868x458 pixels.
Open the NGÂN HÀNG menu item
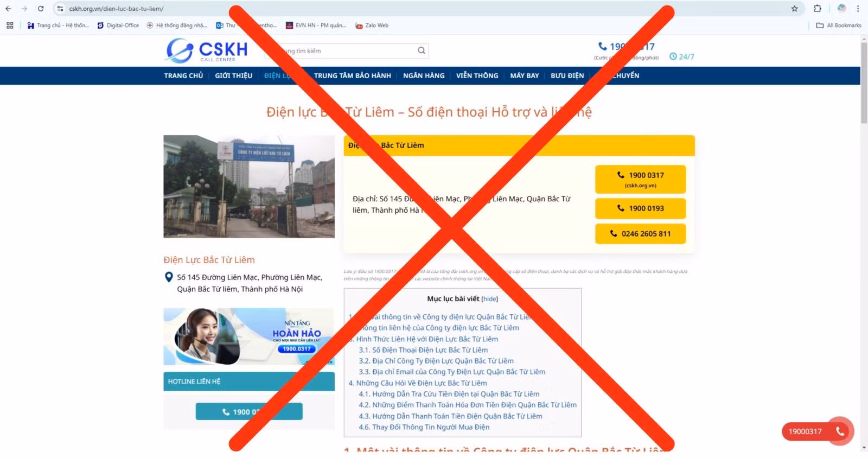[x=424, y=76]
